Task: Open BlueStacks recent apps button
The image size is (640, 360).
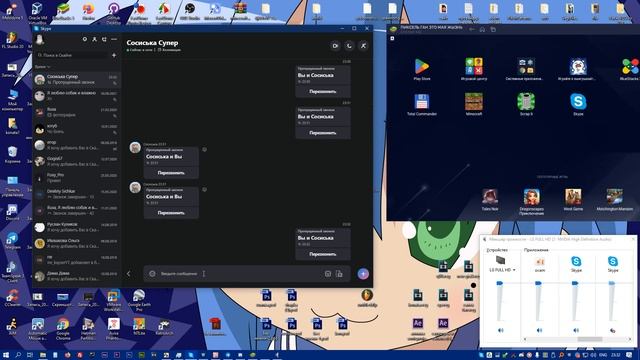Action: [493, 29]
